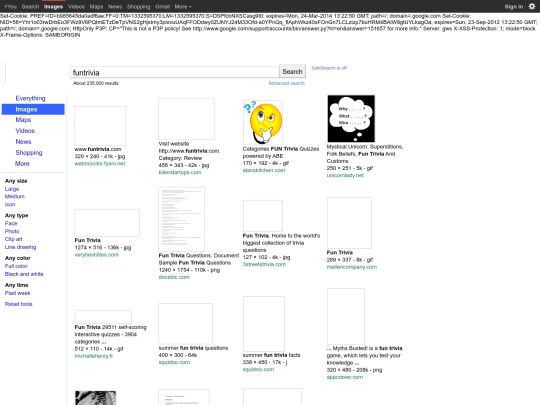This screenshot has width=540, height=405.
Task: Filter by Icon size
Action: pyautogui.click(x=10, y=205)
